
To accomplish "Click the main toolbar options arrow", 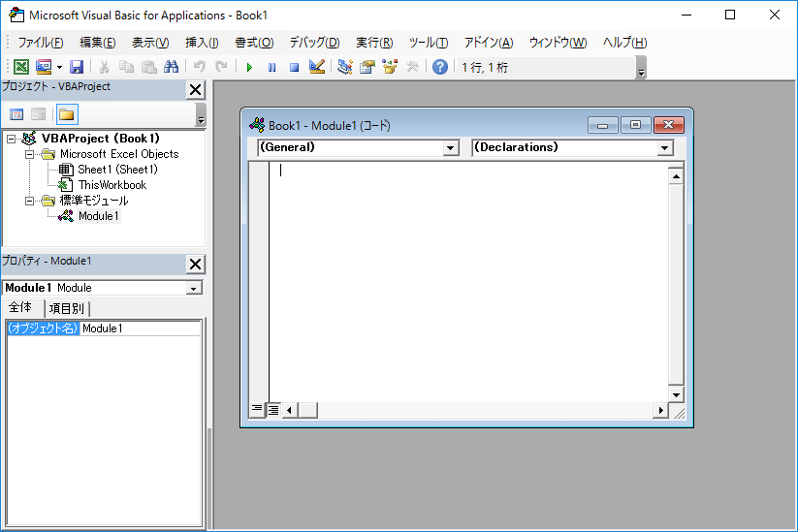I will (641, 68).
